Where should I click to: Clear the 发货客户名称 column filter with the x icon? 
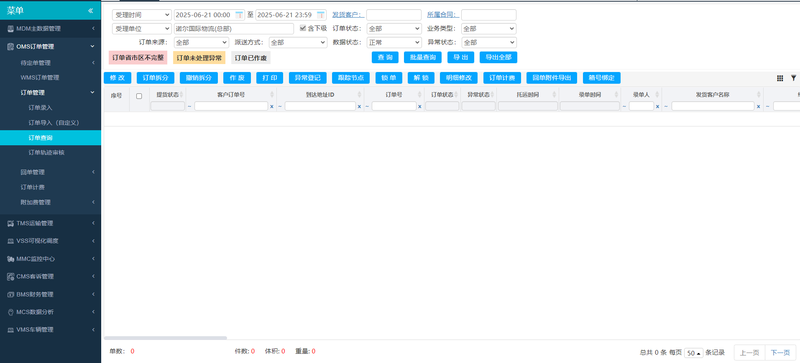[758, 106]
